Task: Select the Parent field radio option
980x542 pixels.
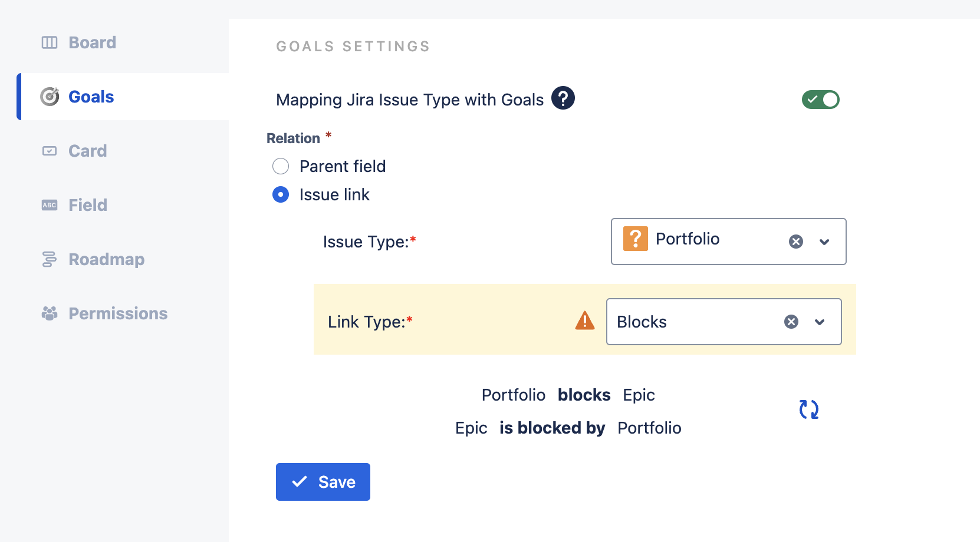Action: coord(281,166)
